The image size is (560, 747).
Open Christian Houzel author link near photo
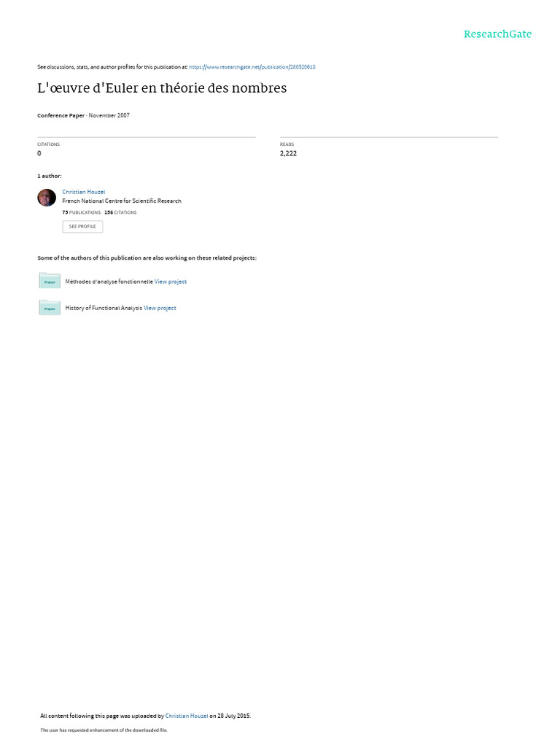83,192
